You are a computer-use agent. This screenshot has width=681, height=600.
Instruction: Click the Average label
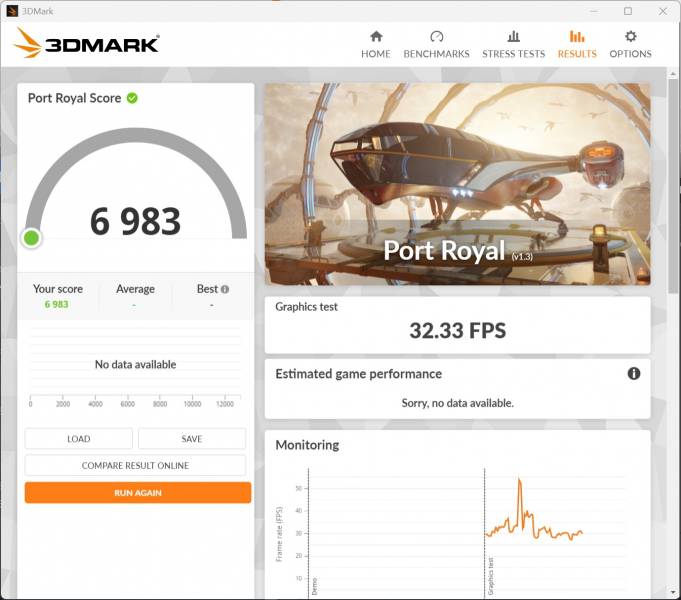[135, 289]
